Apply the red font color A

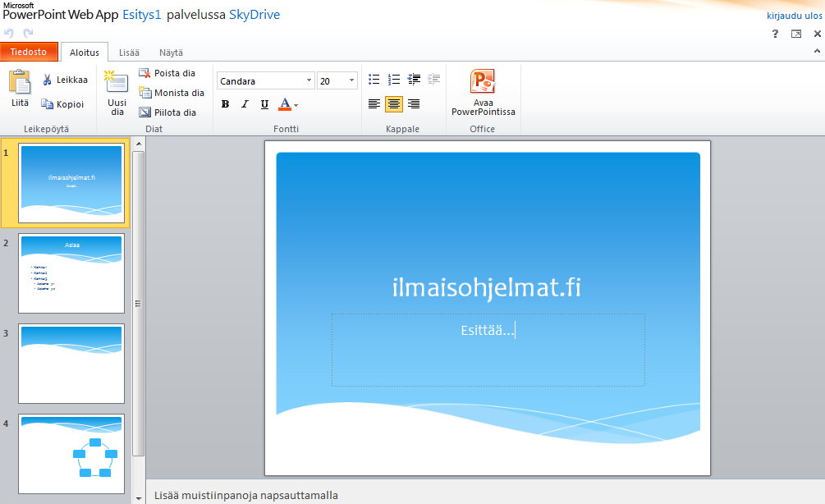pos(285,104)
